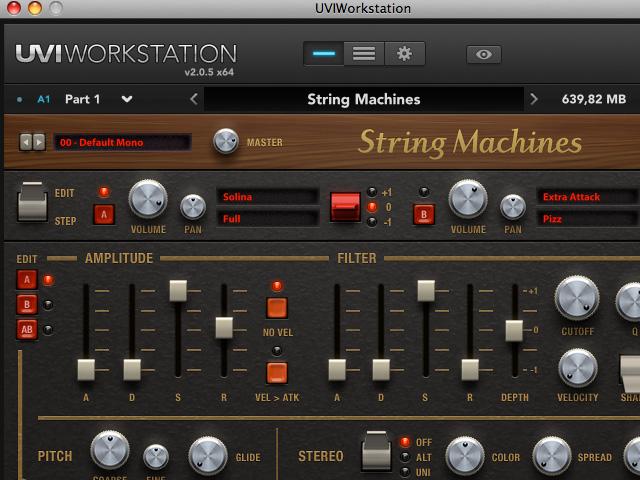Click layer B PAN knob
The height and width of the screenshot is (480, 640).
(513, 207)
